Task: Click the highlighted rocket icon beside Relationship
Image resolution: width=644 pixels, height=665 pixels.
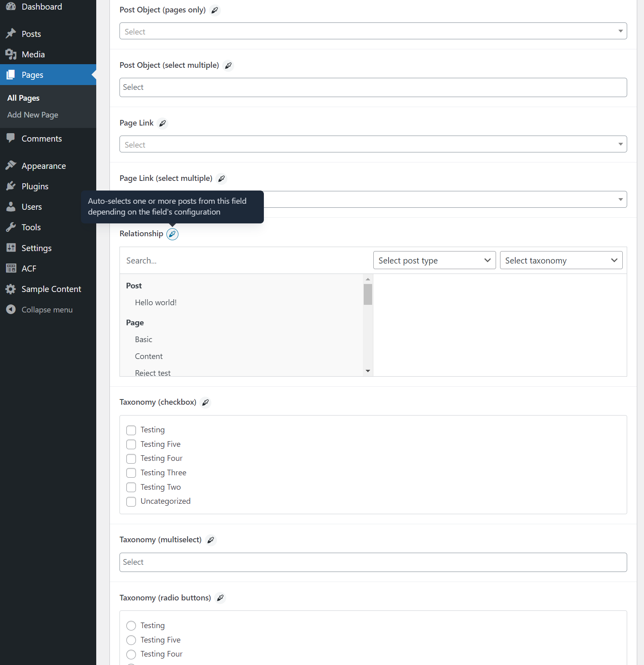Action: click(x=172, y=234)
